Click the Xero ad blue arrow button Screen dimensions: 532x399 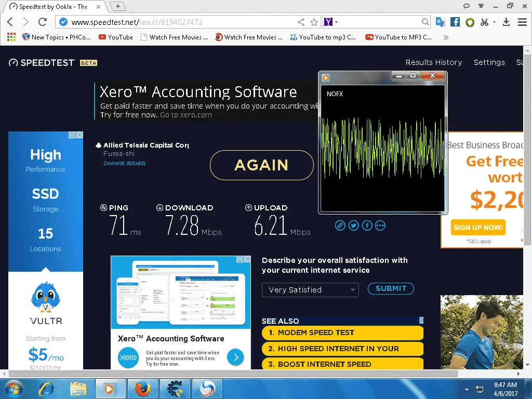click(x=235, y=357)
